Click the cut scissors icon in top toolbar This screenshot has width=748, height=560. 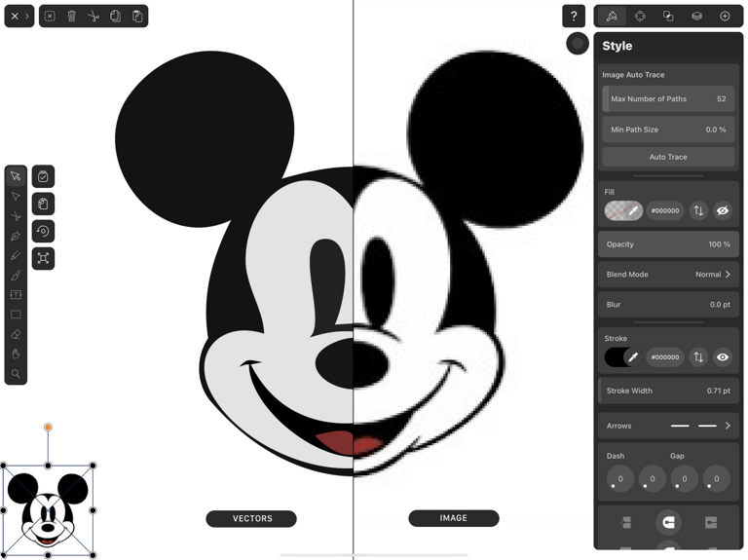coord(93,17)
